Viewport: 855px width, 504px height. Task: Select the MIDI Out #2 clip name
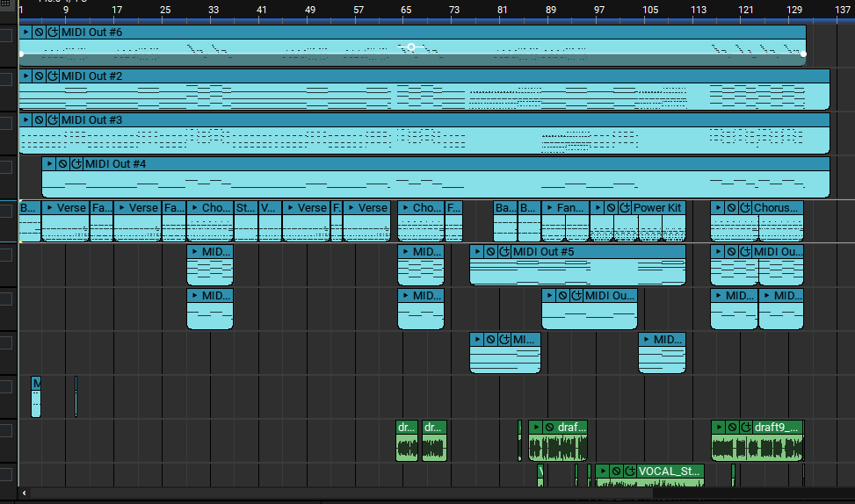pyautogui.click(x=91, y=76)
